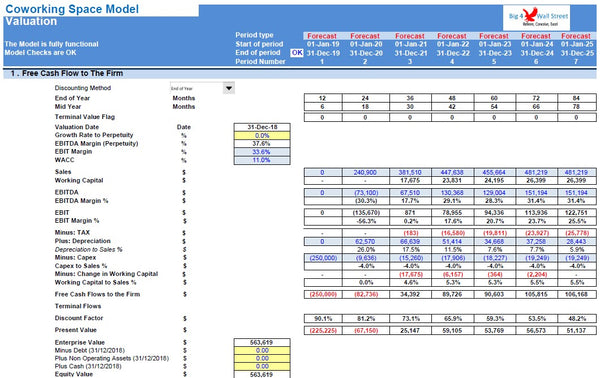Select the EBIT value 78,955
This screenshot has width=600, height=378.
pyautogui.click(x=452, y=213)
